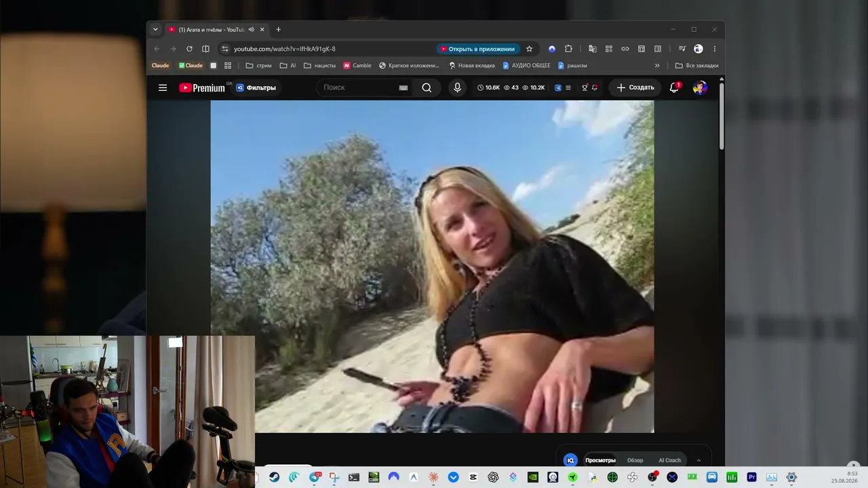The image size is (868, 488).
Task: Start voice search with microphone
Action: (x=457, y=87)
